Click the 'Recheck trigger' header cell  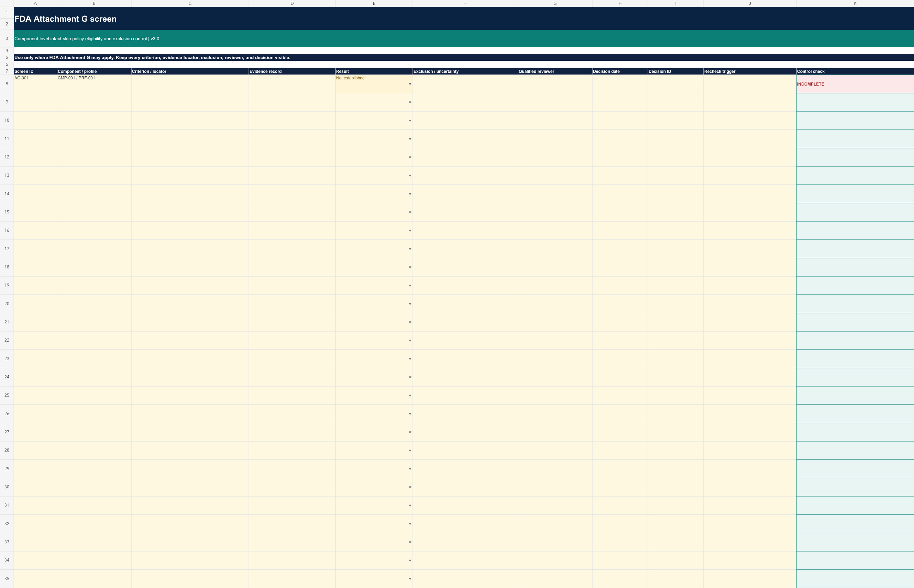pyautogui.click(x=750, y=71)
